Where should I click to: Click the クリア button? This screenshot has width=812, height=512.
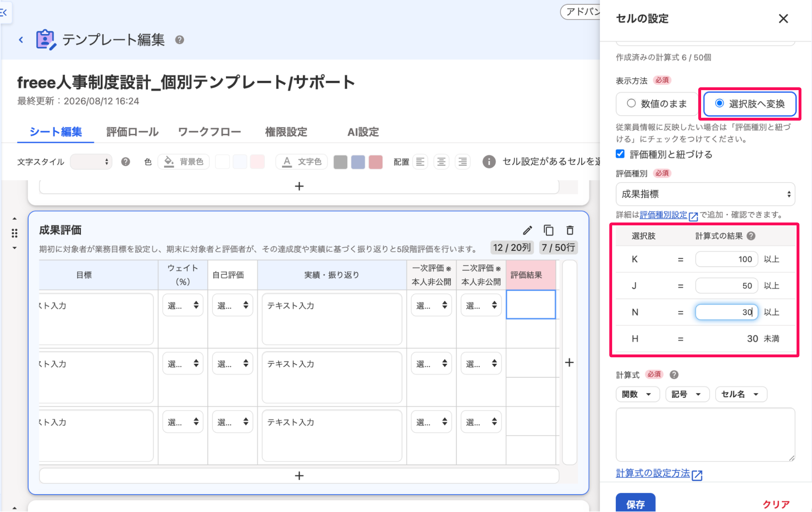(775, 504)
